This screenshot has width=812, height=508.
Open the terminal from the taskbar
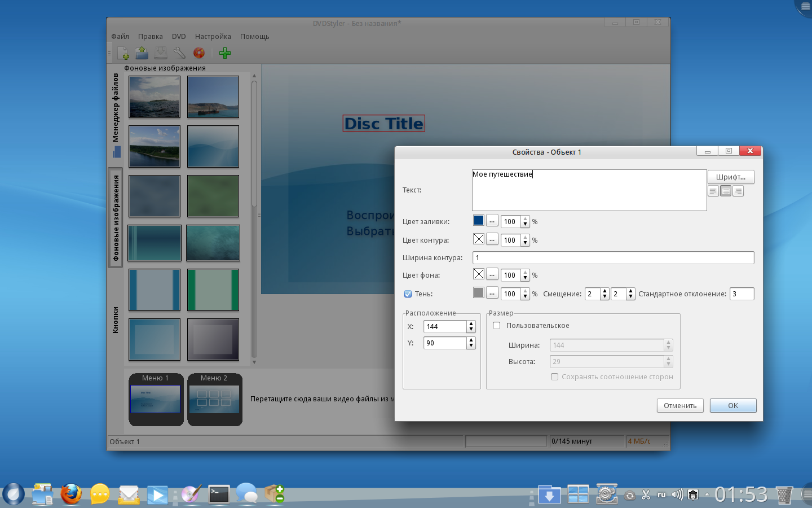point(219,494)
